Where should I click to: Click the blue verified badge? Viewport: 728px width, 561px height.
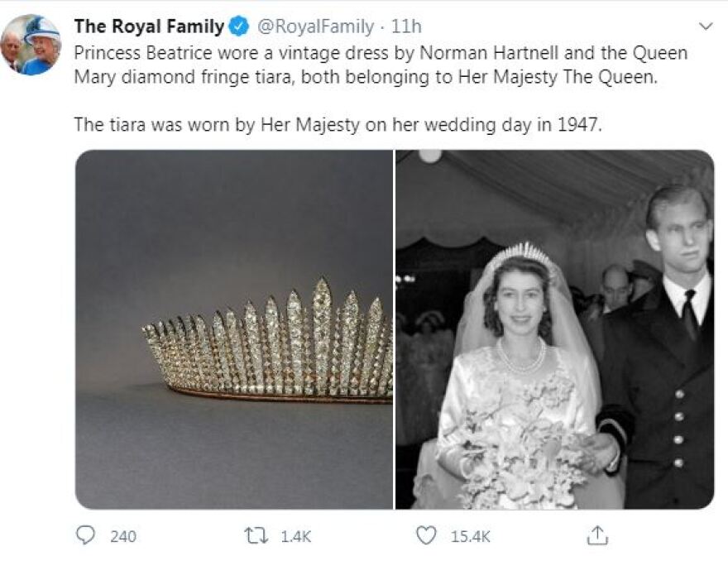pos(239,27)
